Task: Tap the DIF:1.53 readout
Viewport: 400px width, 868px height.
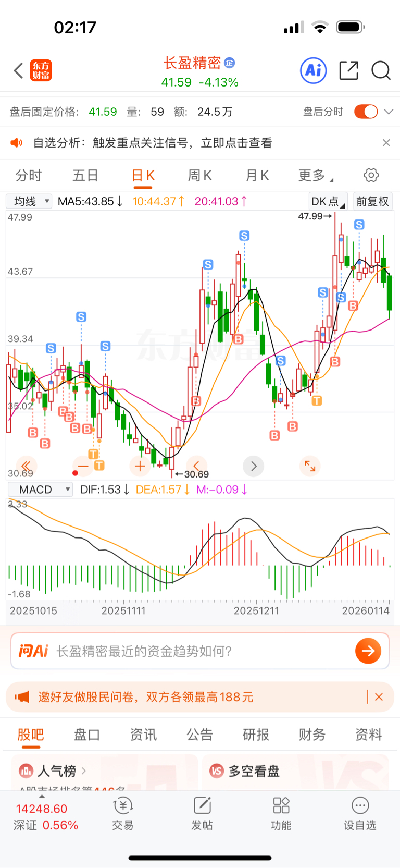Action: pos(105,490)
